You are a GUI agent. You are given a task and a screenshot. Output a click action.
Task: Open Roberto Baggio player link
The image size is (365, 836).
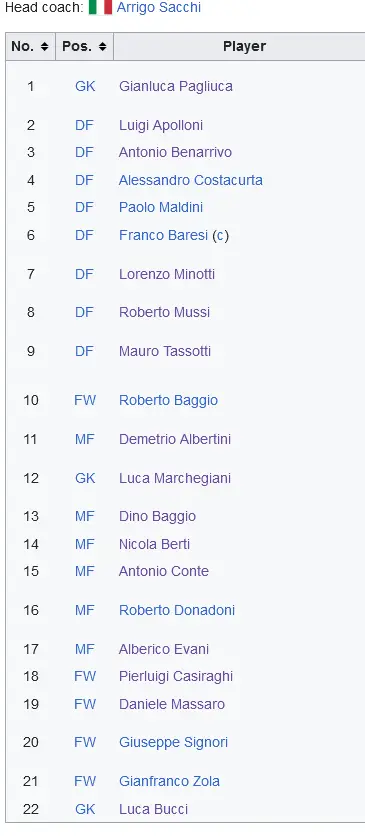click(x=168, y=400)
